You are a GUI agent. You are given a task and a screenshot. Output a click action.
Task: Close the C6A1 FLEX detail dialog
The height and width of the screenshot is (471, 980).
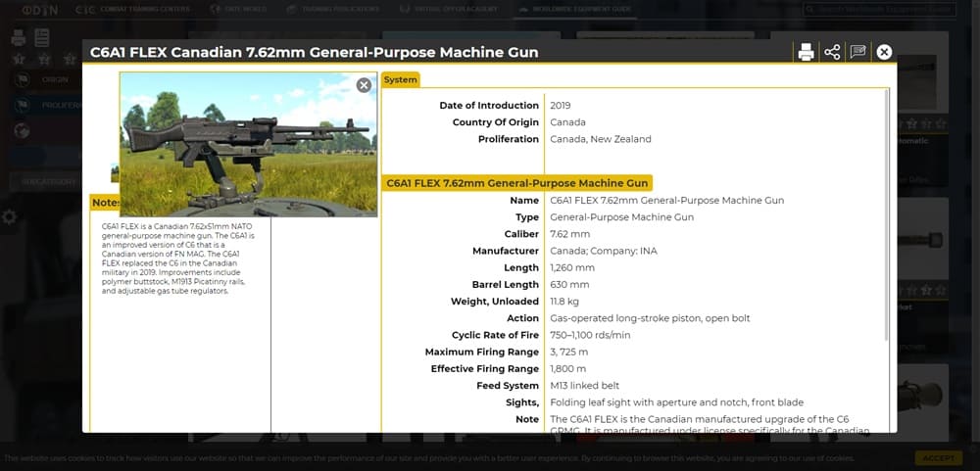tap(884, 53)
